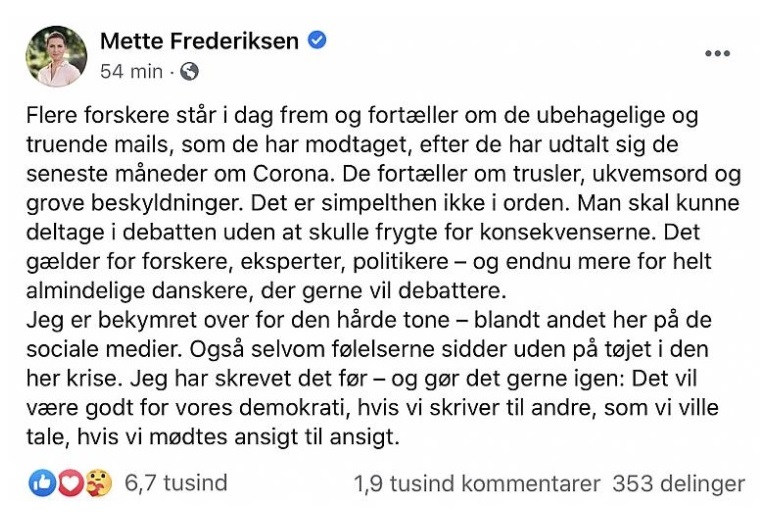This screenshot has height=517, width=779.
Task: Open the three-dot post options menu
Action: coord(717,54)
